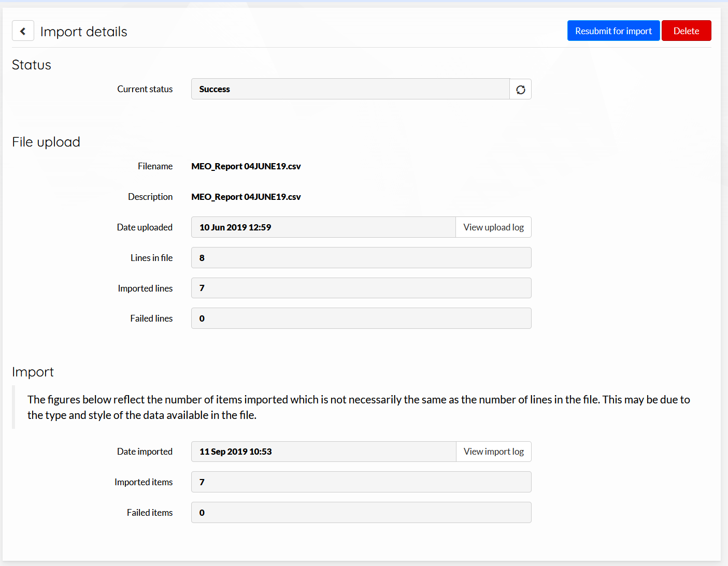This screenshot has width=728, height=566.
Task: Open View upload log
Action: tap(494, 227)
